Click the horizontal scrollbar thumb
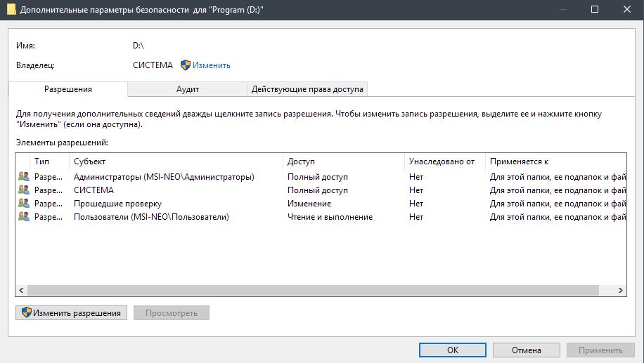 [x=313, y=291]
